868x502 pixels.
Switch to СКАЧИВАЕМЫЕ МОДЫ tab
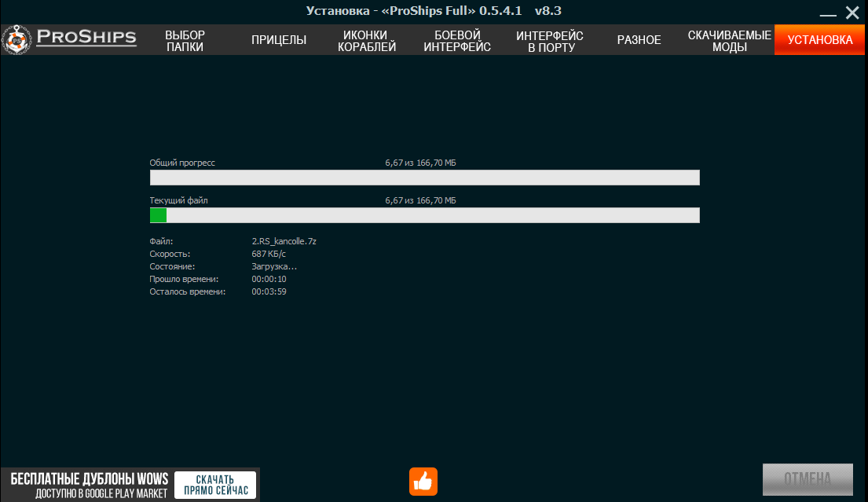point(729,41)
